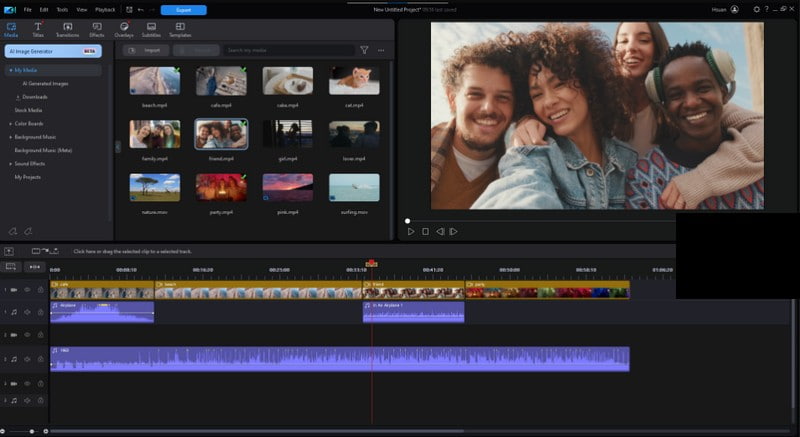Lock audio track 1

tap(40, 312)
